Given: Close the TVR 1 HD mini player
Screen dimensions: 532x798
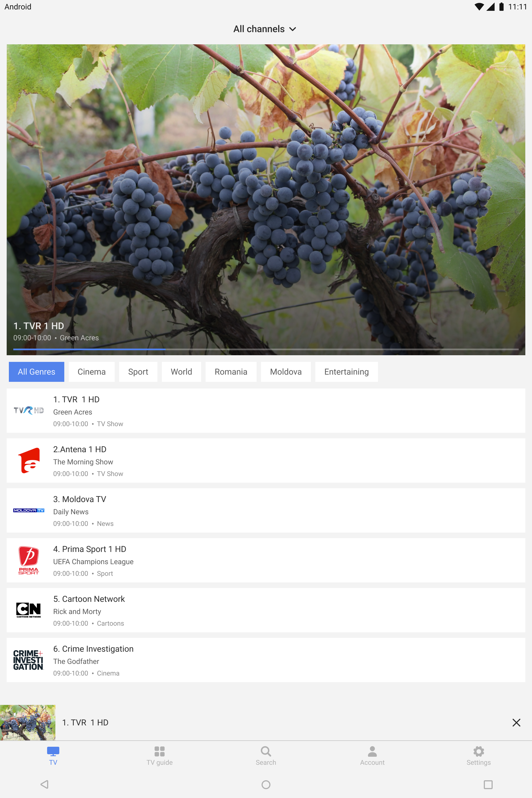Looking at the screenshot, I should pyautogui.click(x=516, y=723).
